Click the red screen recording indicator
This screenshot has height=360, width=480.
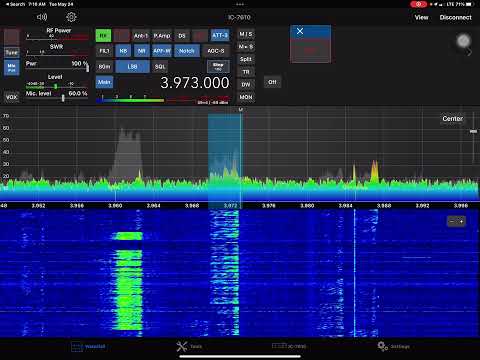419,4
